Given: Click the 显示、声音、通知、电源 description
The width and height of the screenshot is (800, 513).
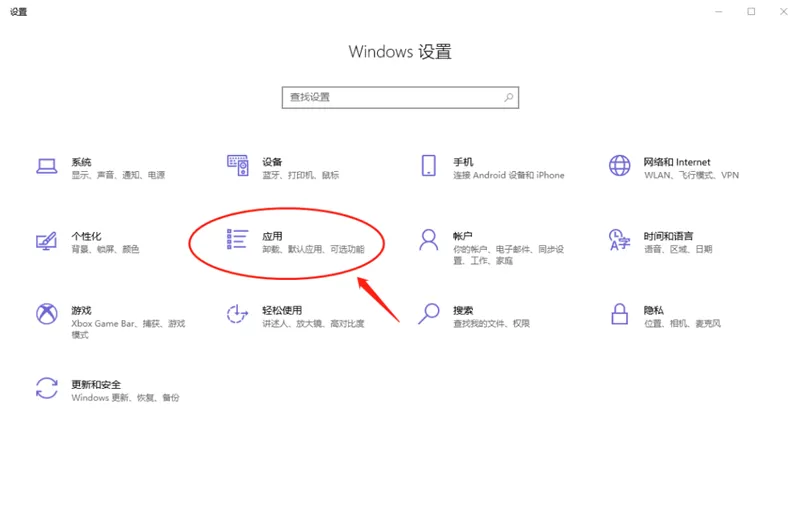Looking at the screenshot, I should (x=118, y=175).
